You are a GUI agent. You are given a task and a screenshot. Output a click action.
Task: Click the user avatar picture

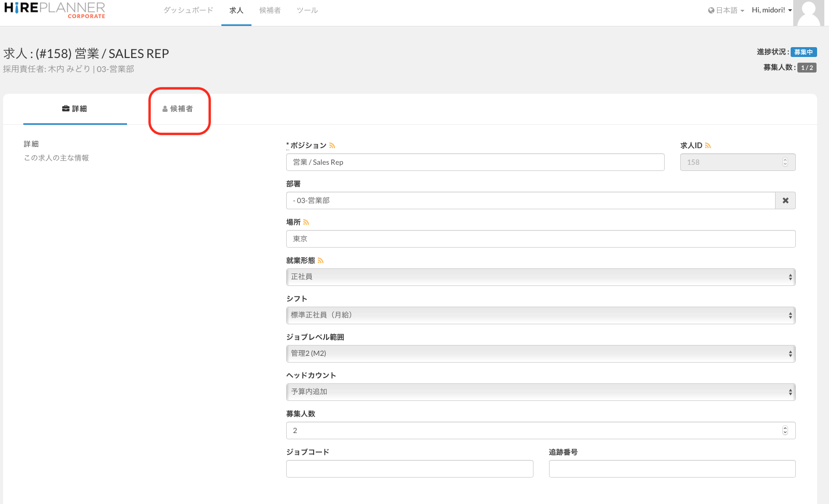[809, 13]
